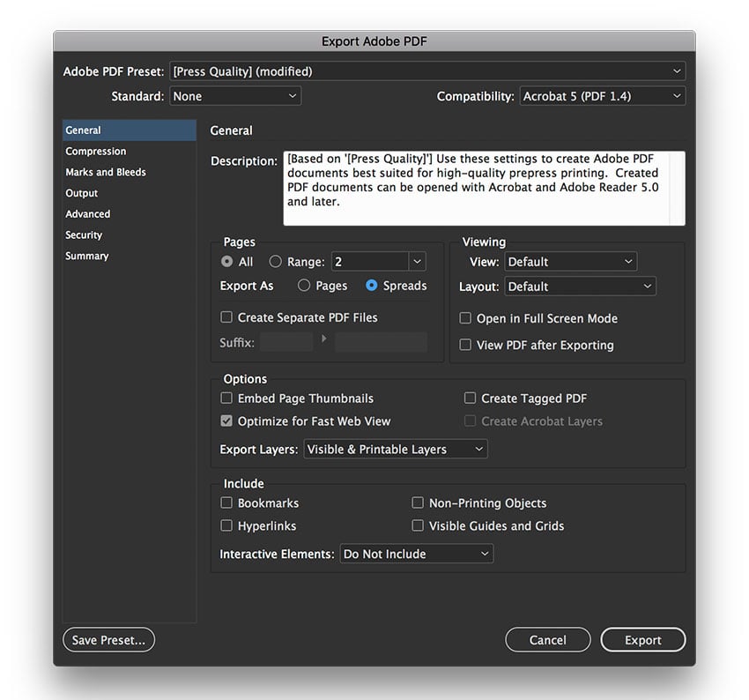Viewport: 749px width, 700px height.
Task: Switch to the Compression settings pane
Action: point(95,151)
